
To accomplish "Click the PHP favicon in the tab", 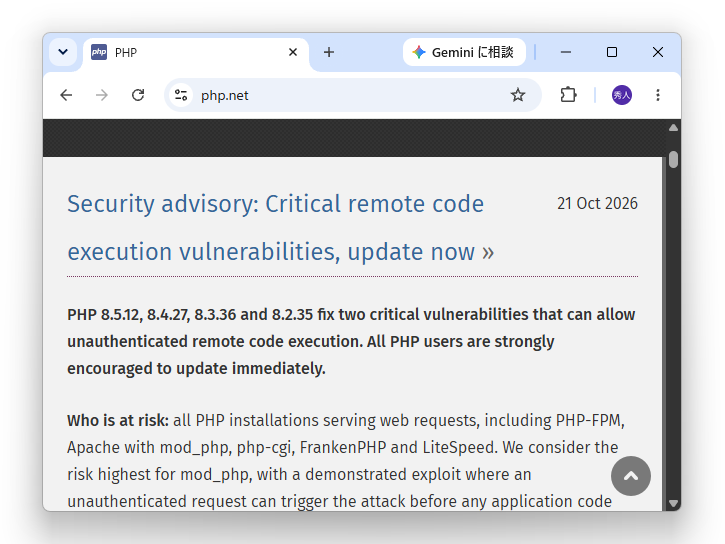I will (99, 52).
